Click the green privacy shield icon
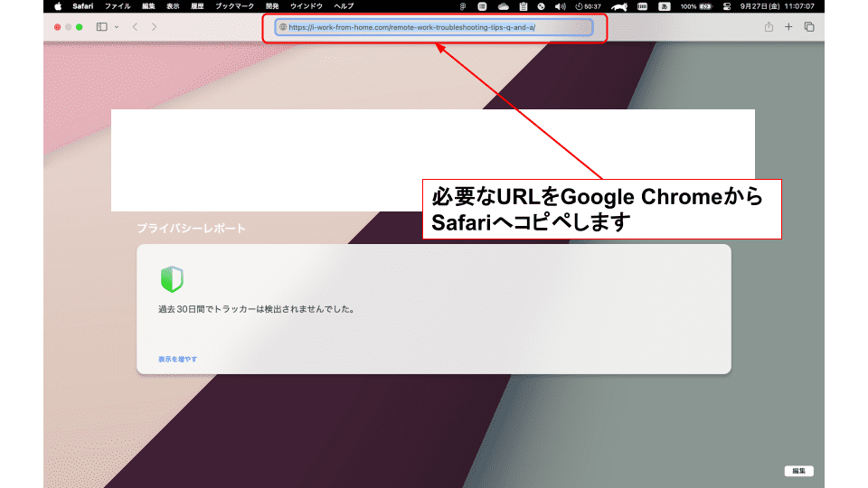Viewport: 868px width, 488px height. pyautogui.click(x=171, y=279)
